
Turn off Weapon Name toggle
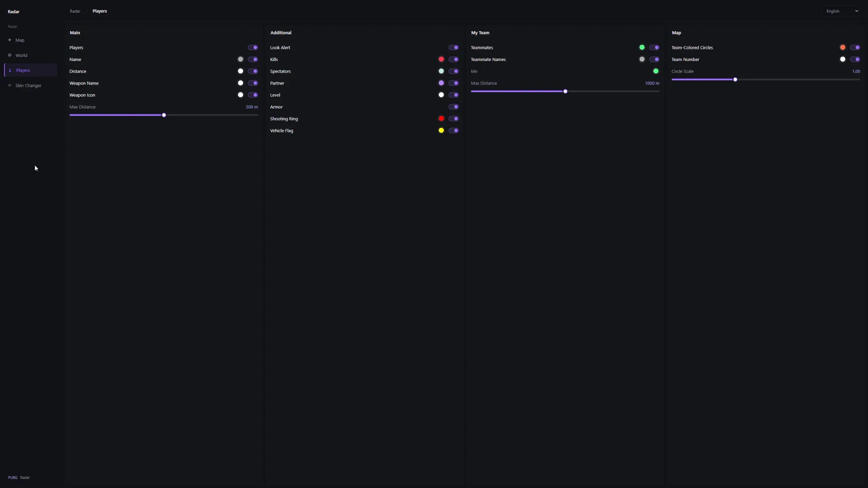pos(253,83)
